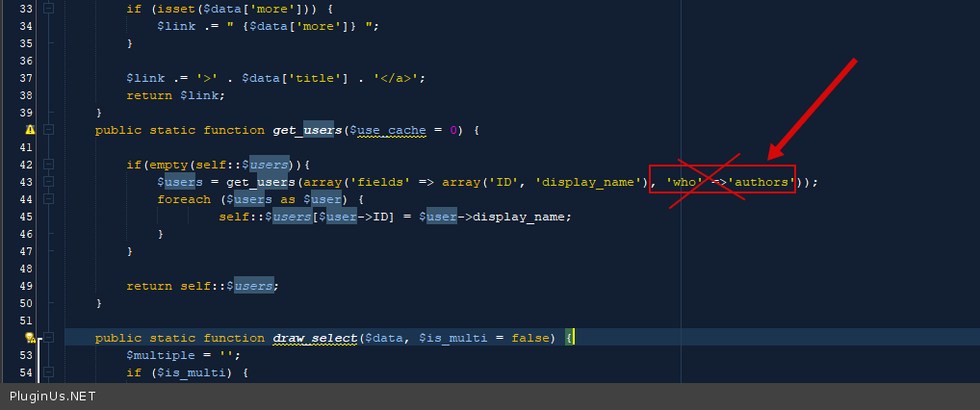Collapse the fold at line 33 isset block
The width and height of the screenshot is (980, 410).
tap(48, 9)
